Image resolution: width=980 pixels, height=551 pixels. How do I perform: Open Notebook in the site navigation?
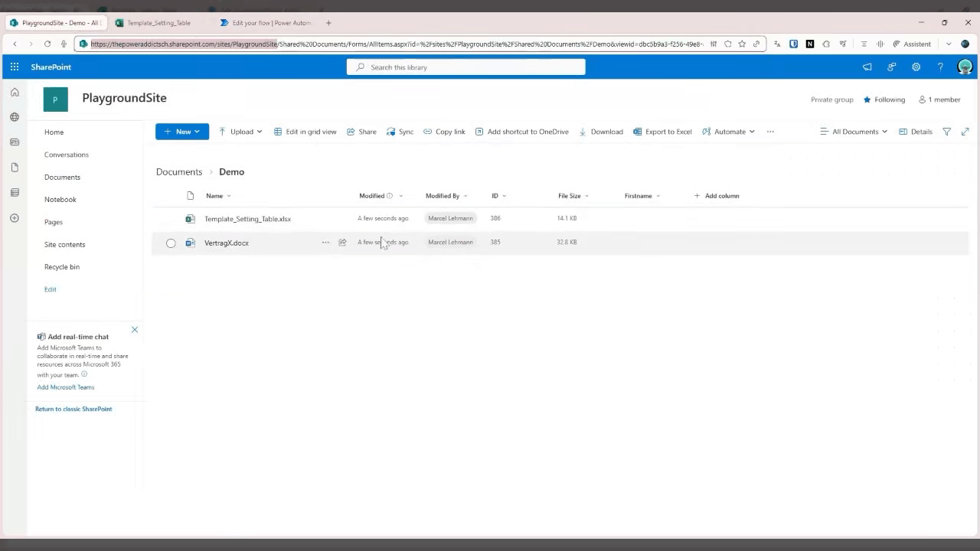point(60,200)
